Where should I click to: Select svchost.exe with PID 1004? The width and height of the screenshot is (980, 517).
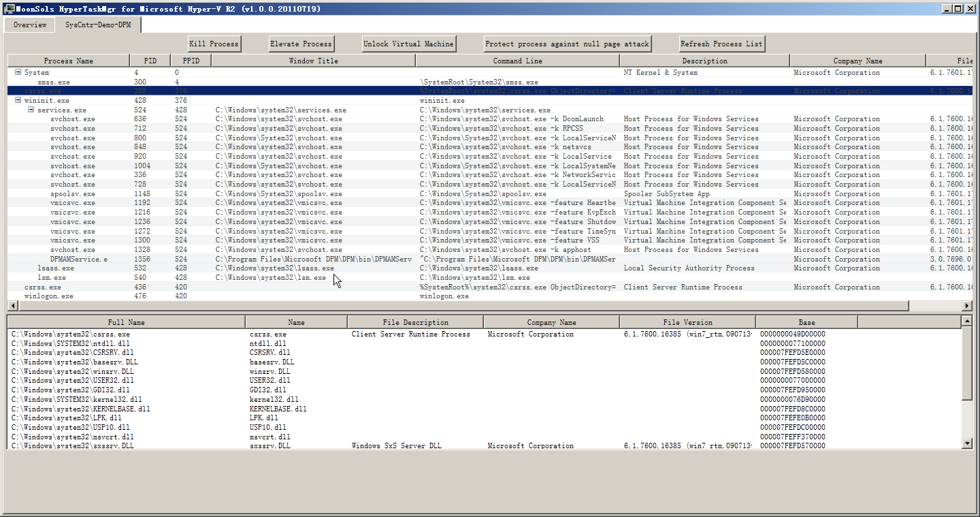[x=490, y=166]
